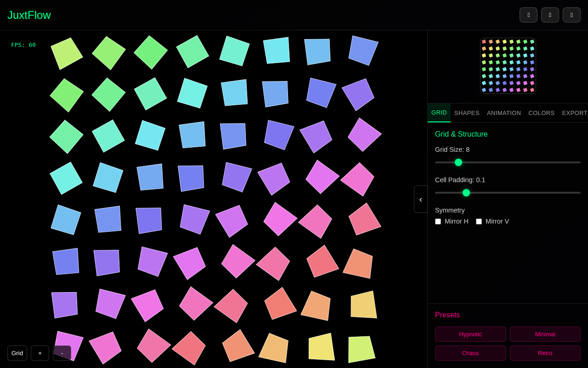Enable the Mirror V symmetry checkbox
Image resolution: width=588 pixels, height=368 pixels.
pos(479,221)
